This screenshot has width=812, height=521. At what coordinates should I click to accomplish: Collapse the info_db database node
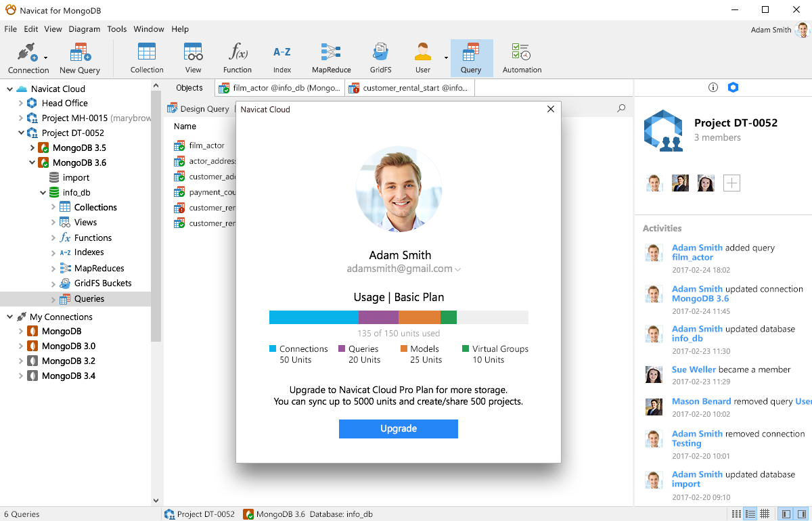coord(43,193)
